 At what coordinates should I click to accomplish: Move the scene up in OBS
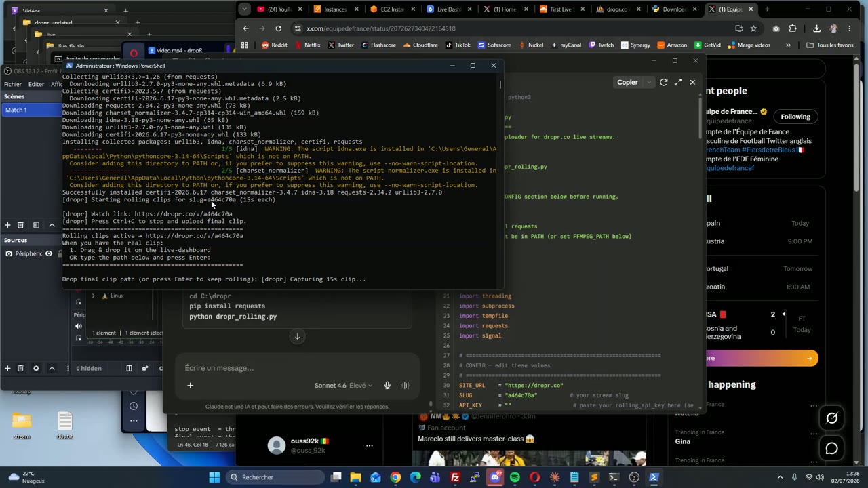52,225
